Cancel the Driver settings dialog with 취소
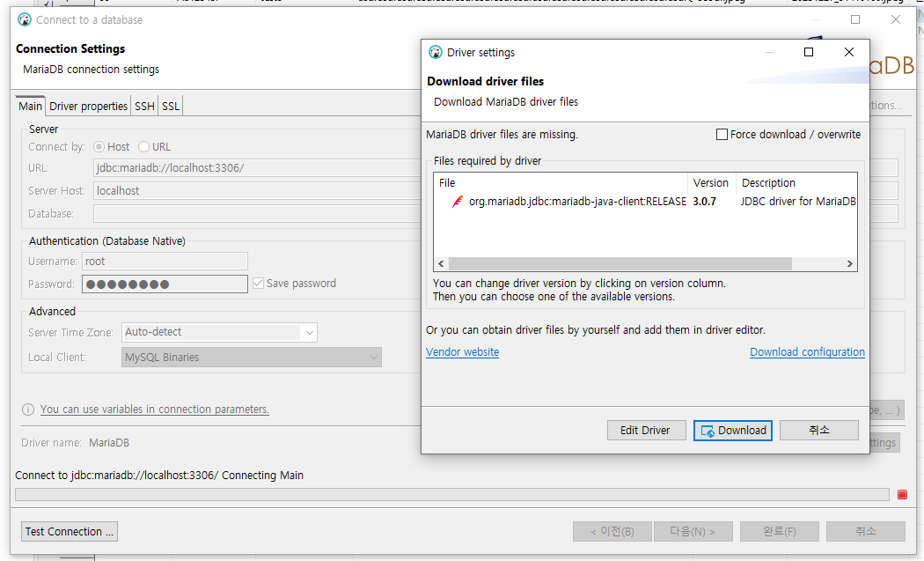The width and height of the screenshot is (924, 561). click(819, 431)
